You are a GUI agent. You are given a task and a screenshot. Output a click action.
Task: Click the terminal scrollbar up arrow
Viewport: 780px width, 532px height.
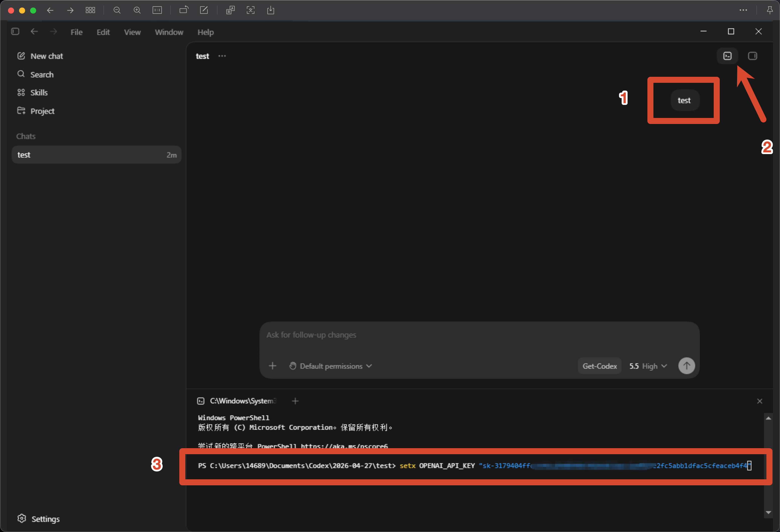click(x=768, y=418)
